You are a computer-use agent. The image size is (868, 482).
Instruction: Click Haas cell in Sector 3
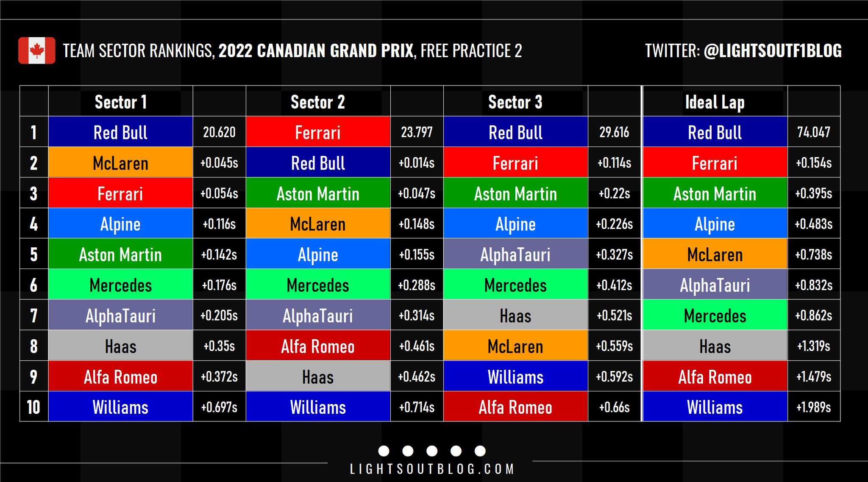pos(515,315)
